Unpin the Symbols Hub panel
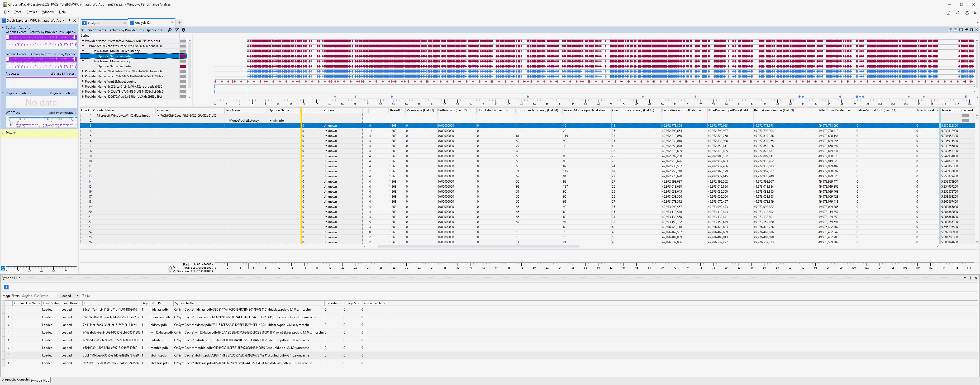 point(971,278)
